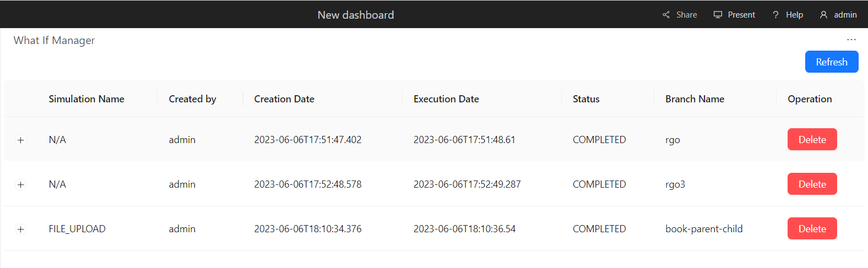The width and height of the screenshot is (868, 268).
Task: Delete the rgo branch simulation
Action: click(x=812, y=139)
